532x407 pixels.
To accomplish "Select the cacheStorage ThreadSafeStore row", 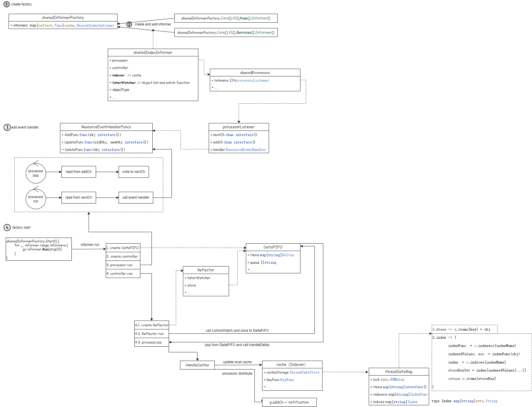I will [x=292, y=372].
